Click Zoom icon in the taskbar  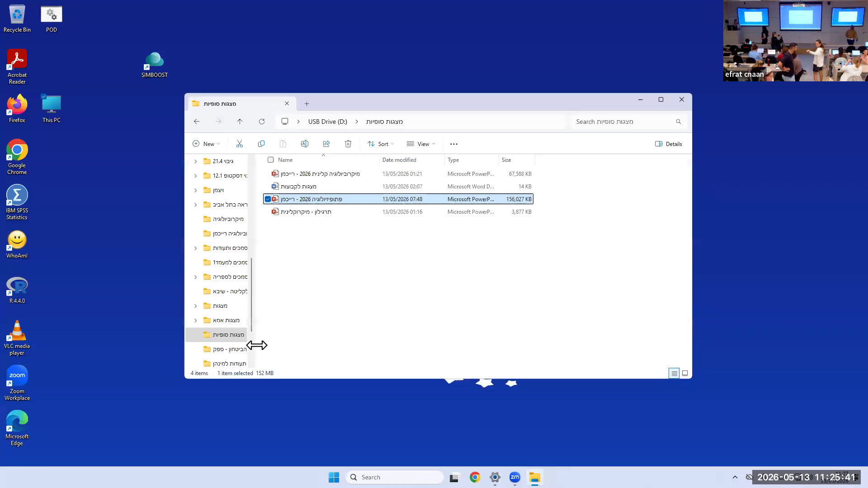point(515,477)
